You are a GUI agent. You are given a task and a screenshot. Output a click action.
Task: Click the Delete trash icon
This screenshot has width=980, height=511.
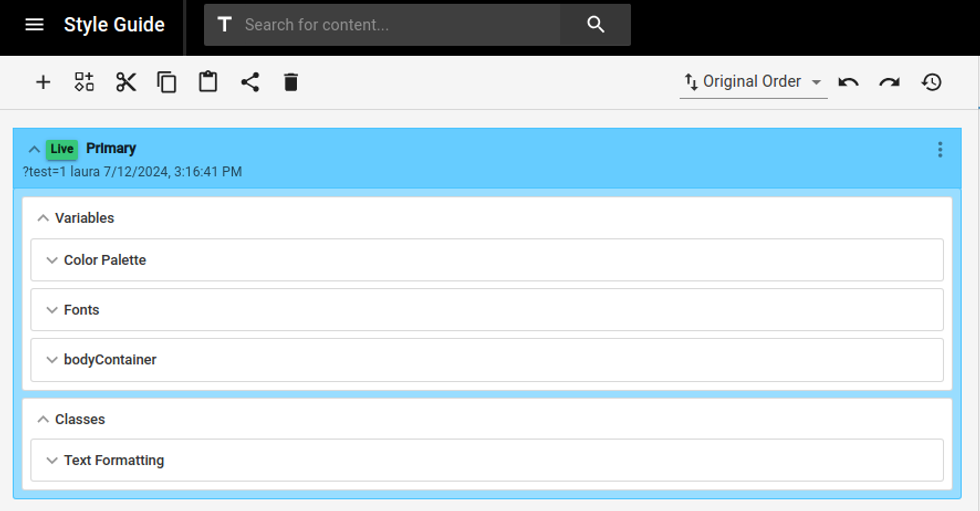coord(291,82)
